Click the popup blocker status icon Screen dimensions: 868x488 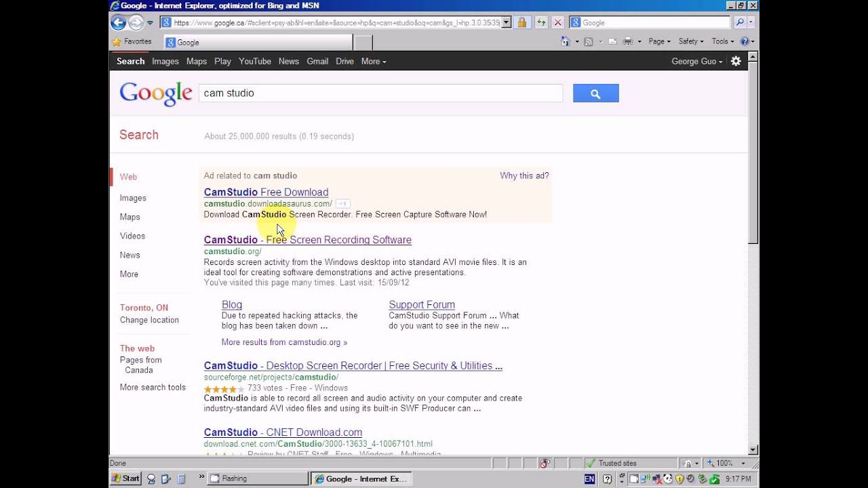click(x=544, y=464)
